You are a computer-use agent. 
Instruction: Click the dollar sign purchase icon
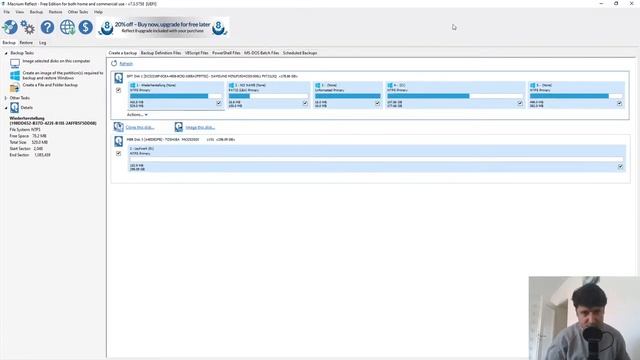tap(86, 27)
